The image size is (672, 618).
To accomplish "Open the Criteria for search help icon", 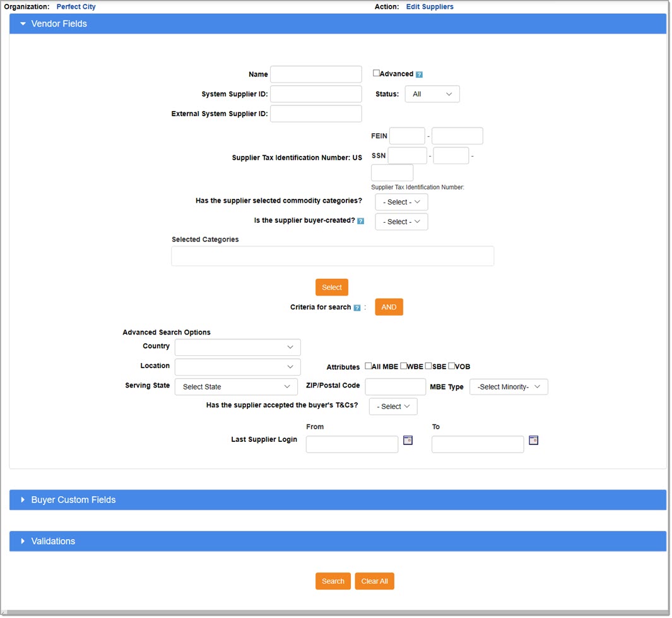I will click(358, 307).
